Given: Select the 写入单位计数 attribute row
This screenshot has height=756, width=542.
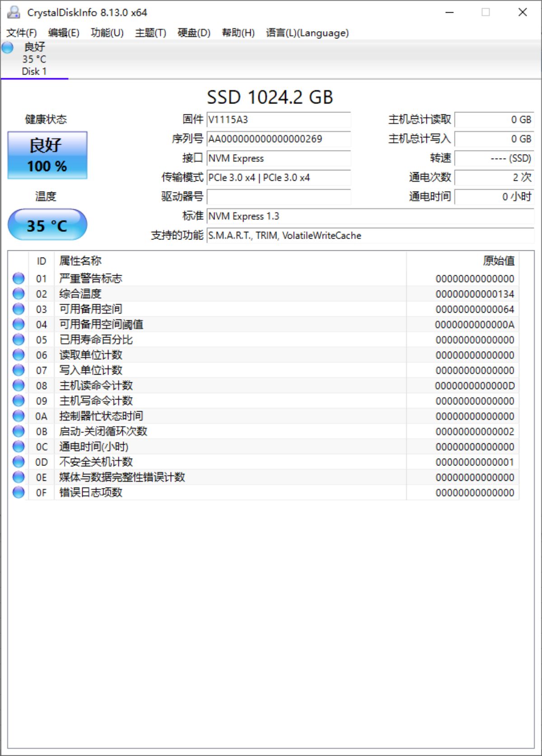Looking at the screenshot, I should coord(264,370).
